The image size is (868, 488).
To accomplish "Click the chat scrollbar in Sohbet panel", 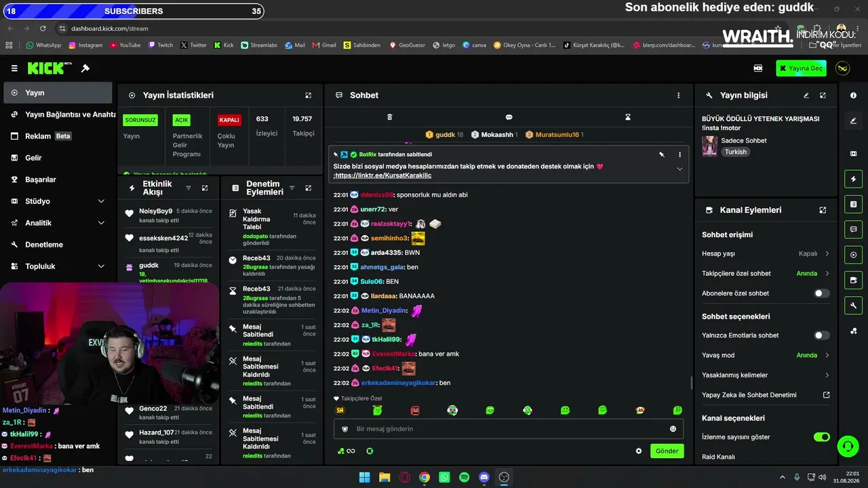I will pos(692,384).
